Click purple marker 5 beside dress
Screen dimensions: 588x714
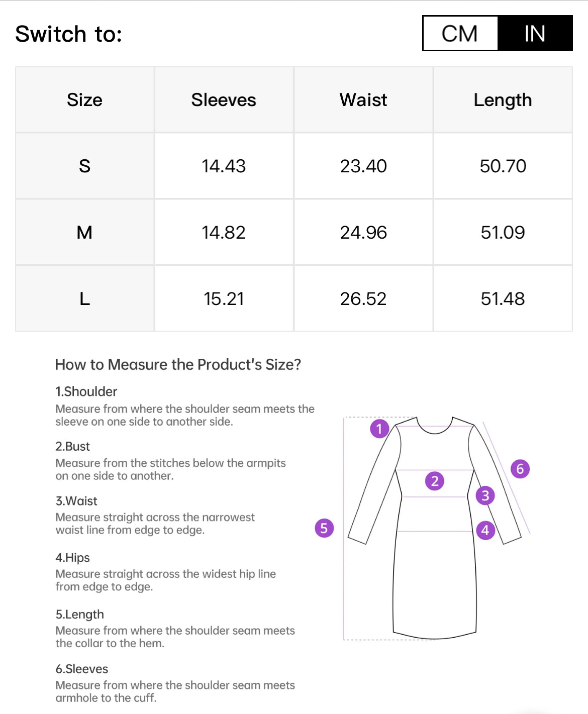click(x=324, y=528)
